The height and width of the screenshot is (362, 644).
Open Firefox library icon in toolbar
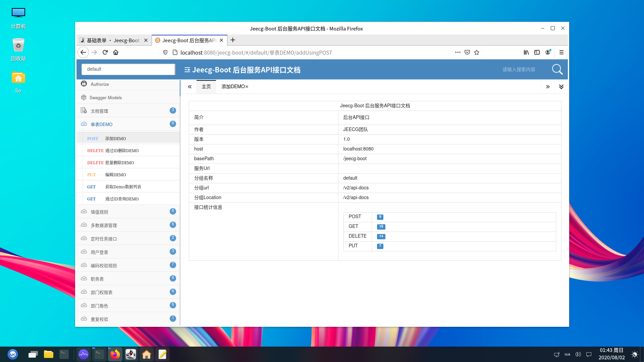tap(526, 52)
